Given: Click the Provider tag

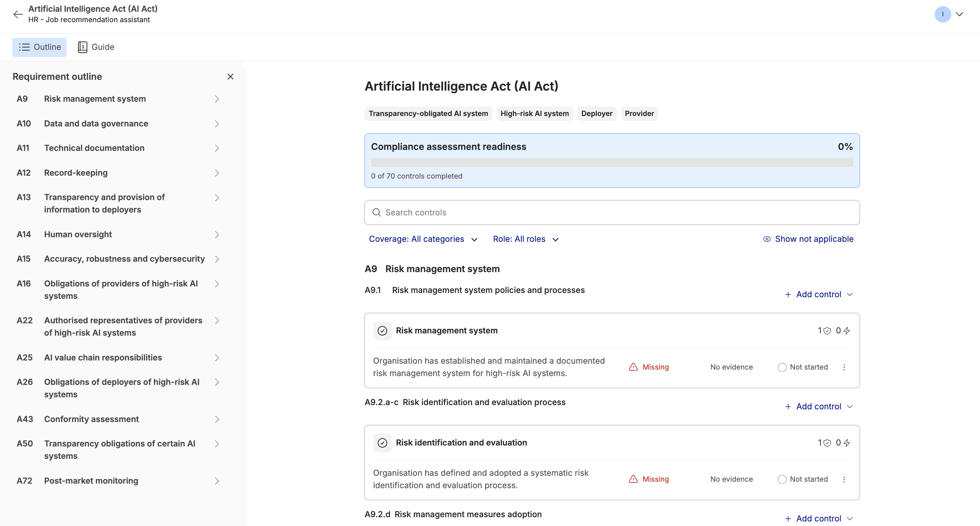Looking at the screenshot, I should 639,113.
